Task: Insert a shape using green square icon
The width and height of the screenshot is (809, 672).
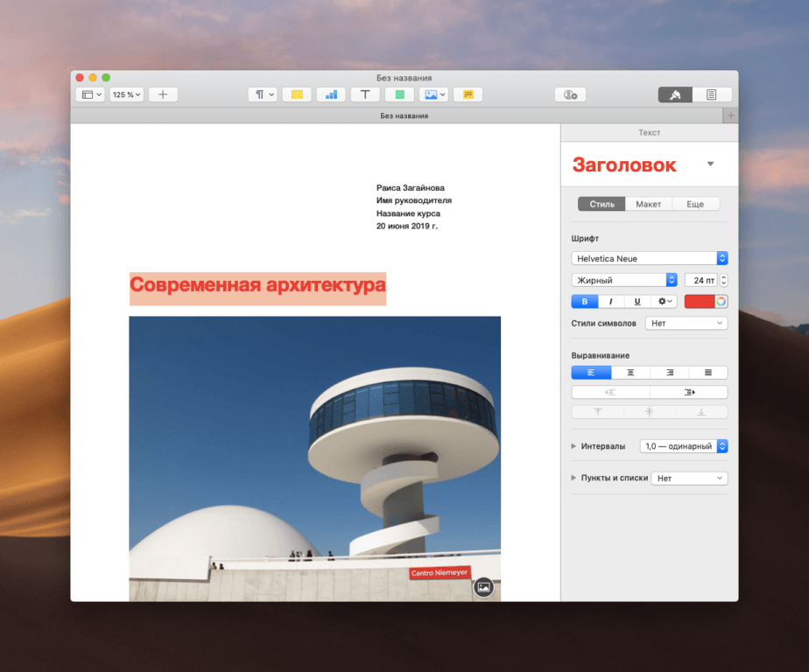Action: [x=399, y=94]
